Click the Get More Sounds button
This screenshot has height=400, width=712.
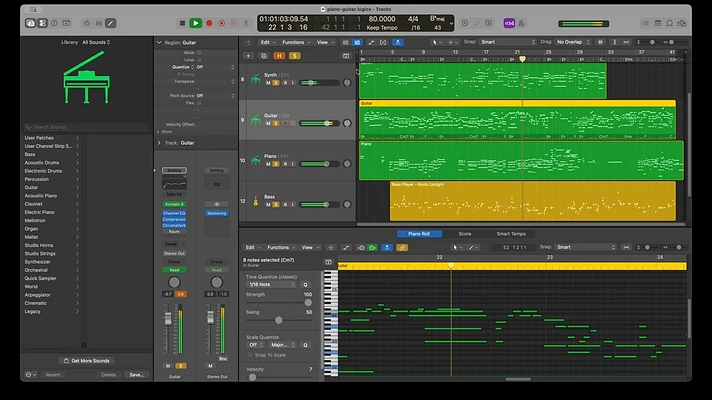(86, 360)
